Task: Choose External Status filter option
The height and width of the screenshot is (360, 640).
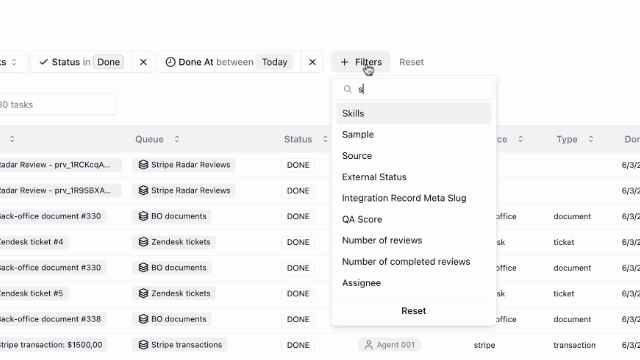Action: coord(414,177)
